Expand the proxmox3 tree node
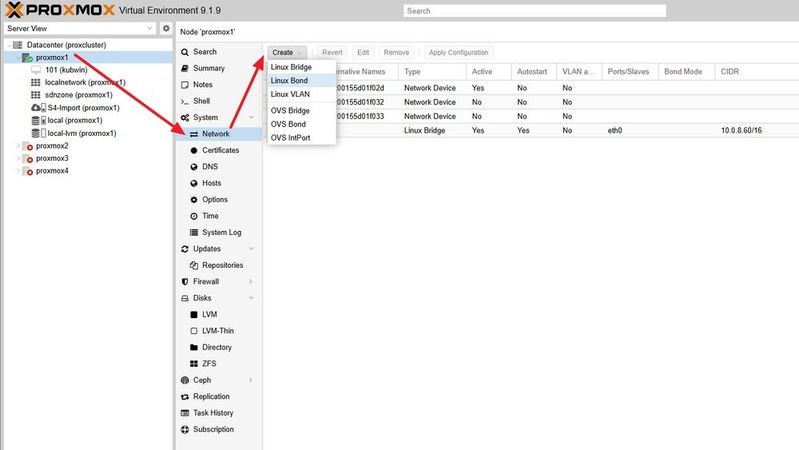 18,158
